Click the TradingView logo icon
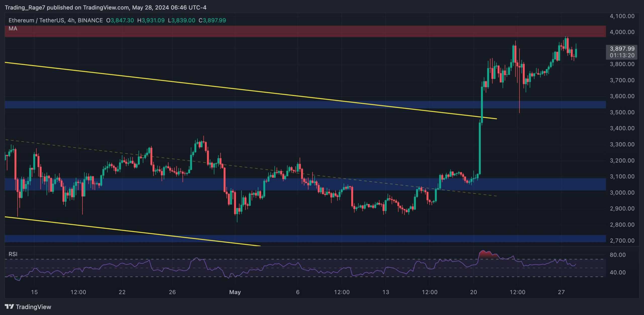The height and width of the screenshot is (315, 644). click(9, 306)
